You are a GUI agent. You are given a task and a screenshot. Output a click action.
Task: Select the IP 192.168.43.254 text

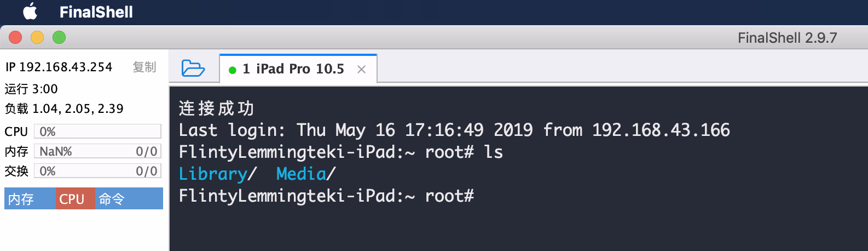tap(59, 67)
